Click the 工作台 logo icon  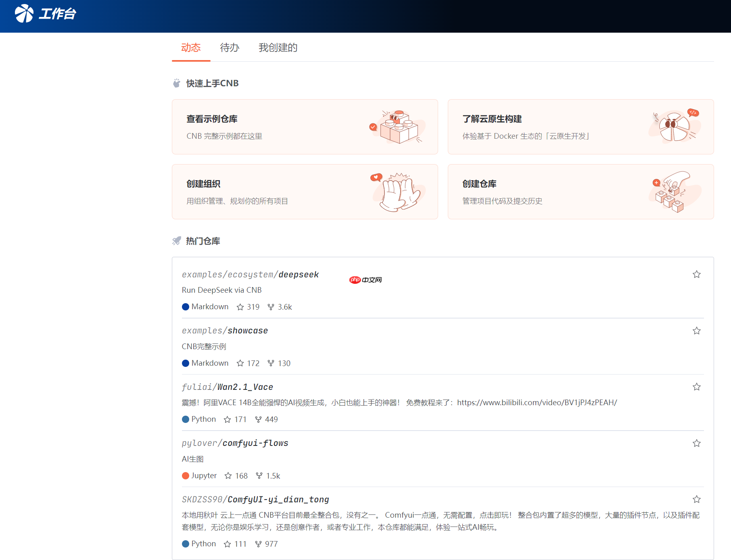coord(24,13)
